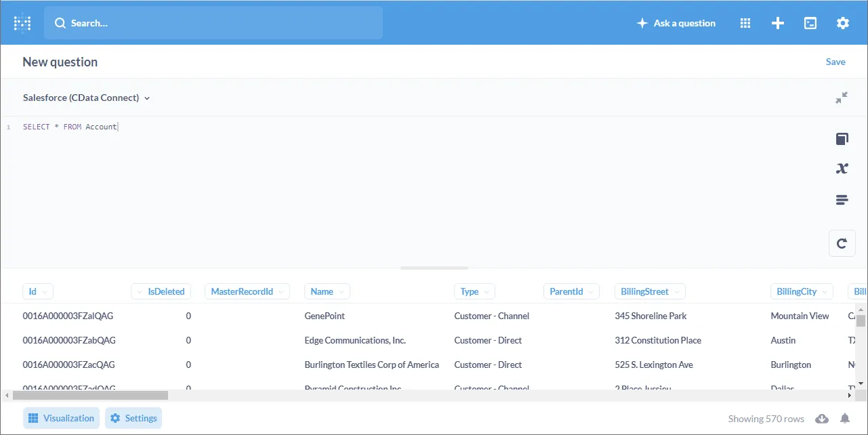Click the Visualization button

[x=62, y=418]
